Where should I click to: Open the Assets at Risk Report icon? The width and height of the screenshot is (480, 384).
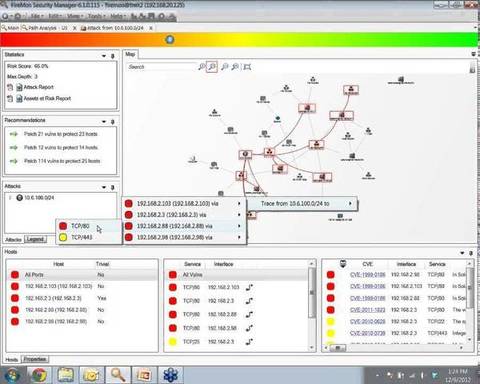[19, 99]
